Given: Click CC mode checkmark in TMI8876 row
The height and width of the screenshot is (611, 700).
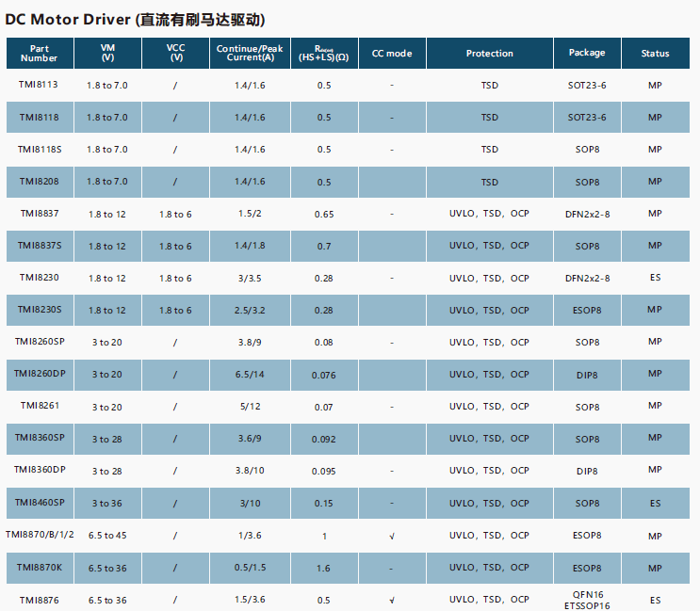Looking at the screenshot, I should tap(392, 601).
